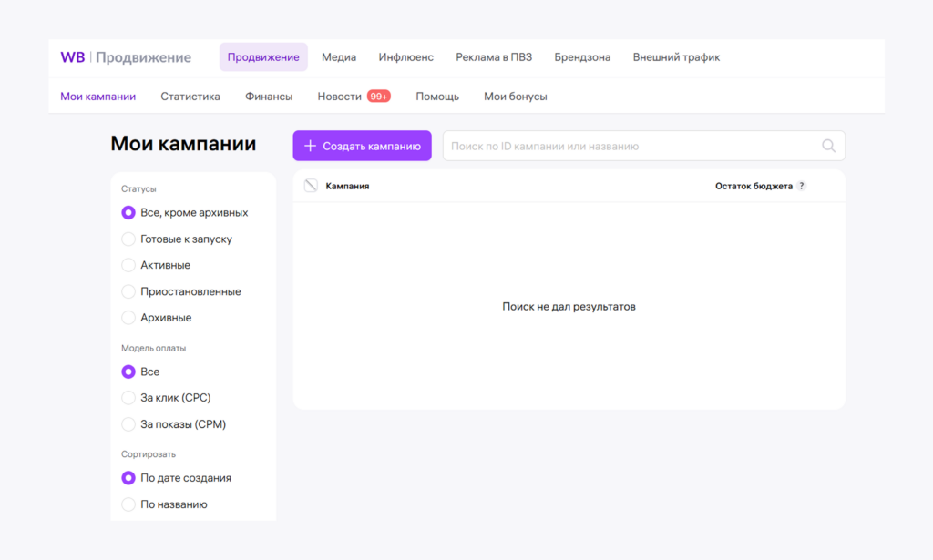The width and height of the screenshot is (933, 560).
Task: Click the magnifier icon in the search bar
Action: (x=827, y=145)
